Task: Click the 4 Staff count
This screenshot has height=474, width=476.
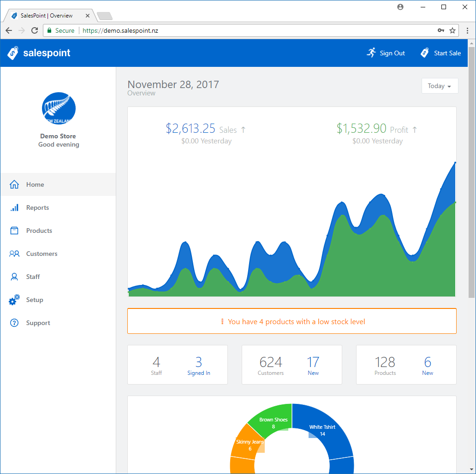Action: pos(156,365)
